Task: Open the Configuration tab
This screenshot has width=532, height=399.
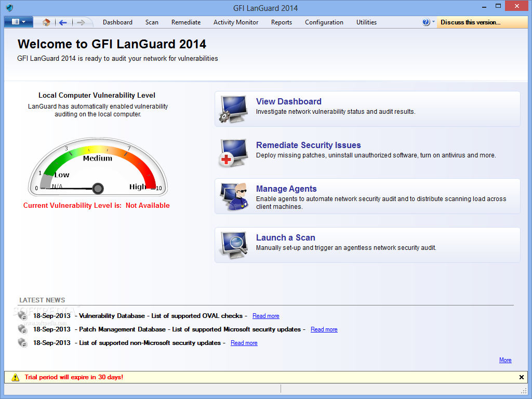Action: click(x=324, y=22)
